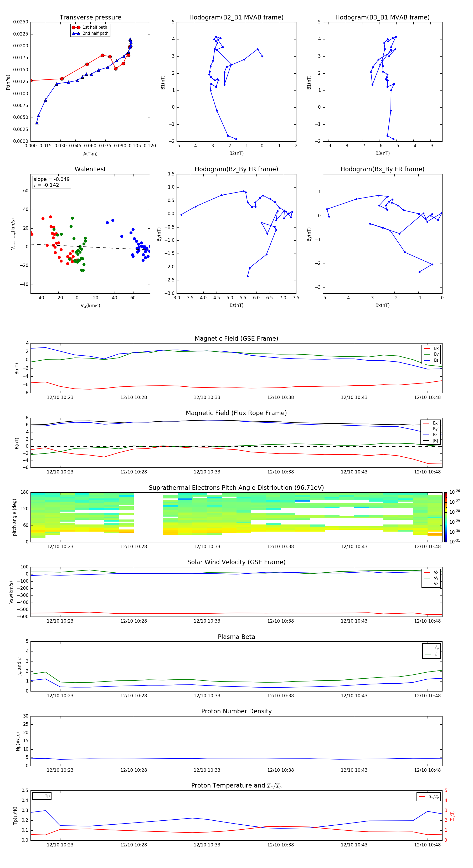Click the pitch angle rainbow colorbar
Screen dimensions: 473x868
[446, 517]
